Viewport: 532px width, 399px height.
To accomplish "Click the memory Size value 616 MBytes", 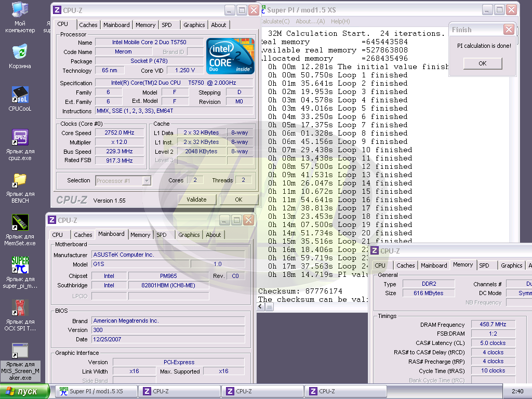I will click(429, 293).
